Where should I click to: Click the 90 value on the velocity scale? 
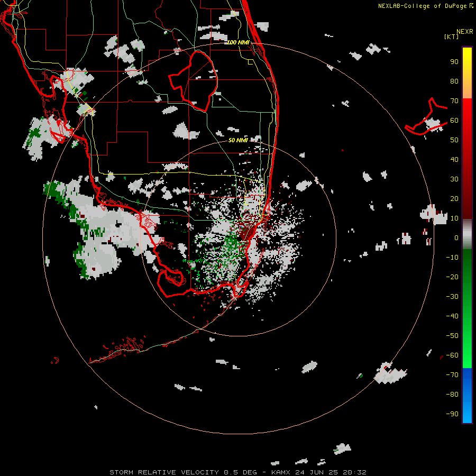coord(454,62)
